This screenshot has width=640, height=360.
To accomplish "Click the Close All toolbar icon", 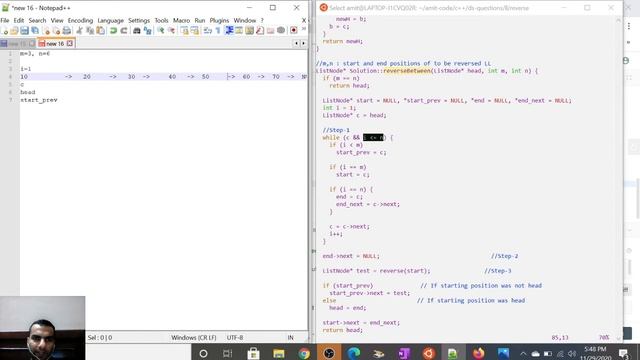I will tap(56, 31).
